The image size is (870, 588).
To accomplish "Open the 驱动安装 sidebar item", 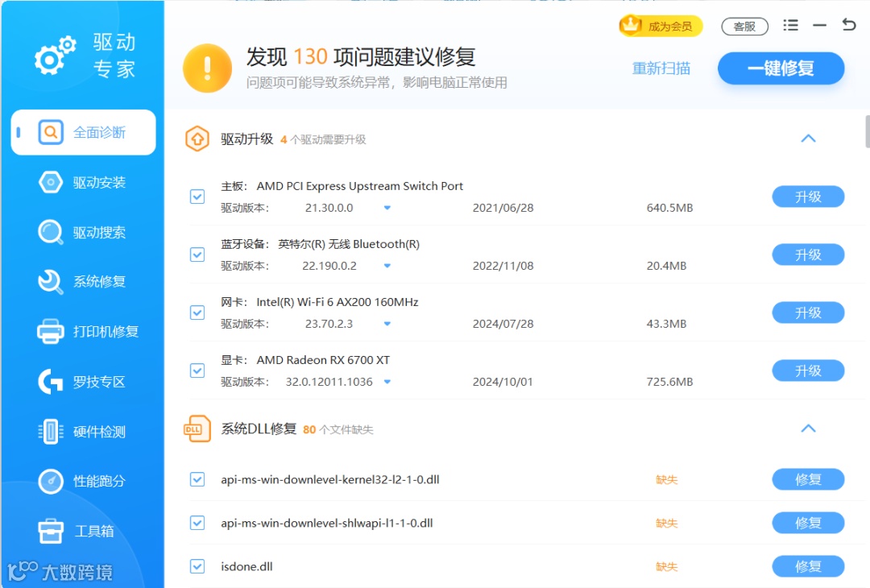I will coord(83,182).
